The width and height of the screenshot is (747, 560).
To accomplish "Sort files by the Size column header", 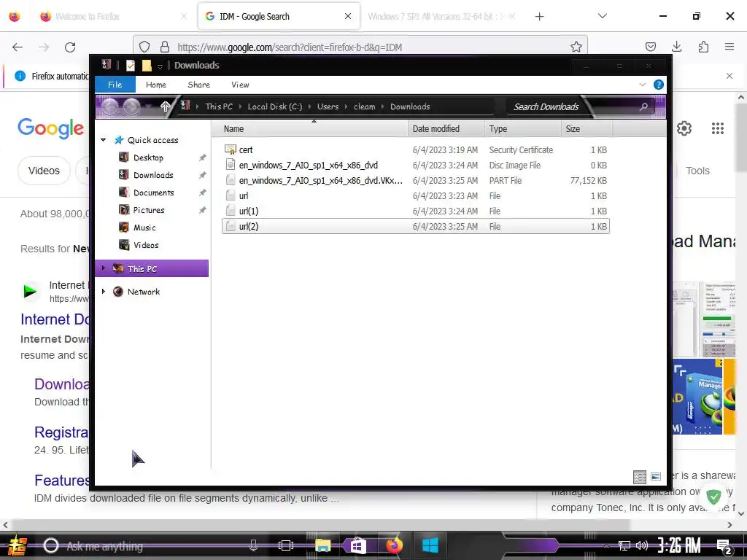I will (587, 128).
